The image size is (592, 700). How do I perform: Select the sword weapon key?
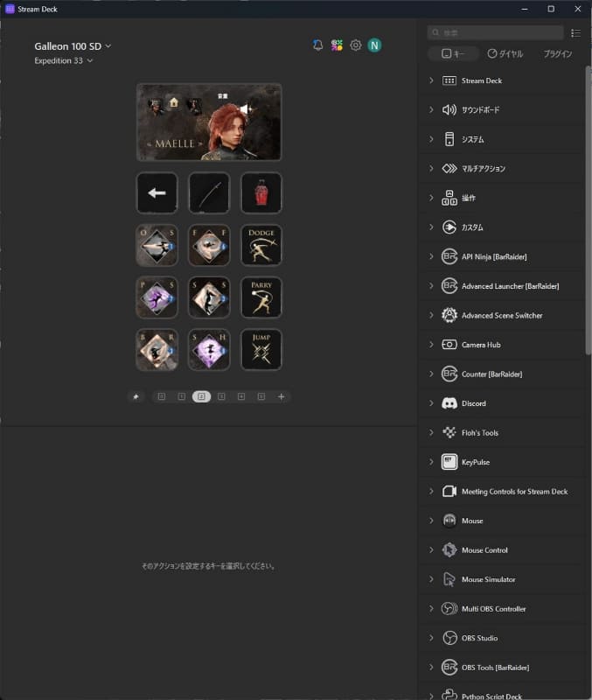tap(209, 192)
